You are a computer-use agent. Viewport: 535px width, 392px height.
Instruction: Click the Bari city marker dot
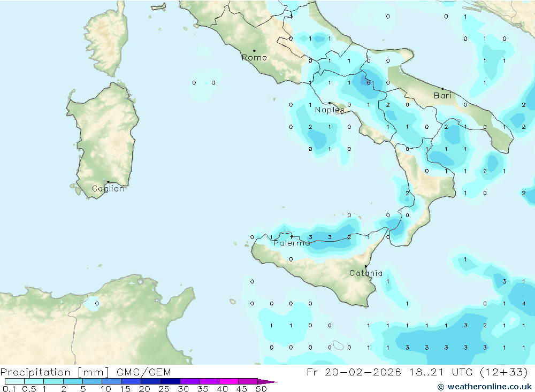[x=442, y=89]
